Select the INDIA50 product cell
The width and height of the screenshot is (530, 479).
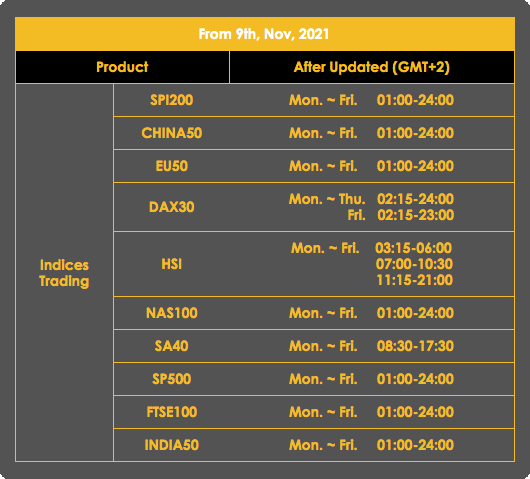(x=172, y=445)
